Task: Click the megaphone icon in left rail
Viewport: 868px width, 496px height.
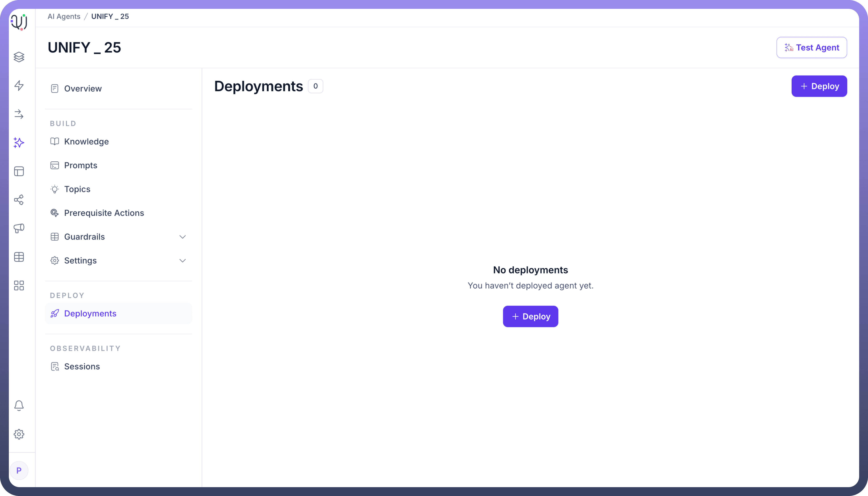Action: click(19, 228)
